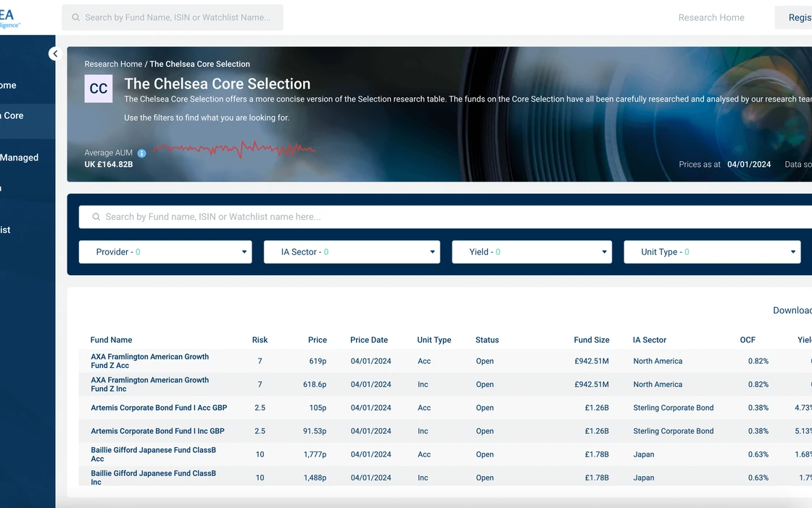
Task: Click 0.38% OCF in Artemis I Acc row
Action: pyautogui.click(x=758, y=407)
